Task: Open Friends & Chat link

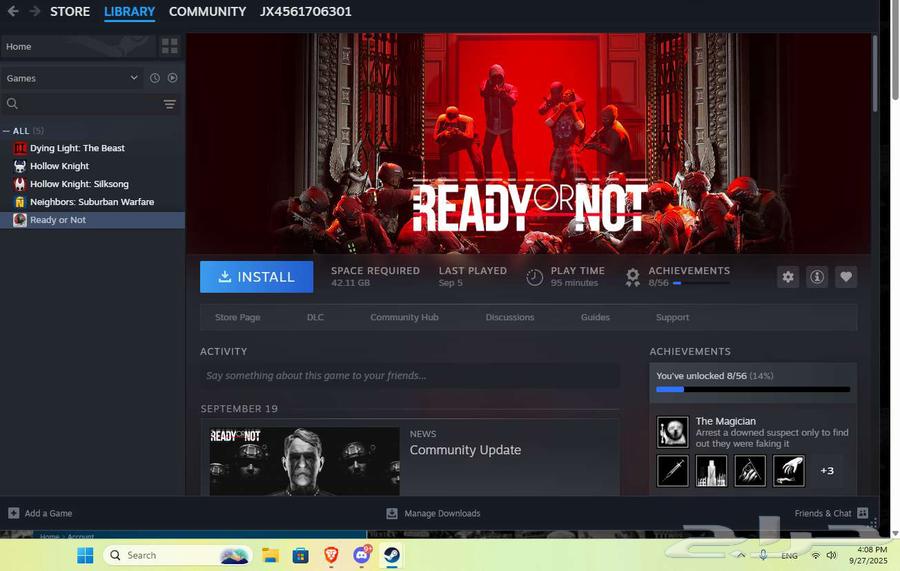Action: point(823,513)
